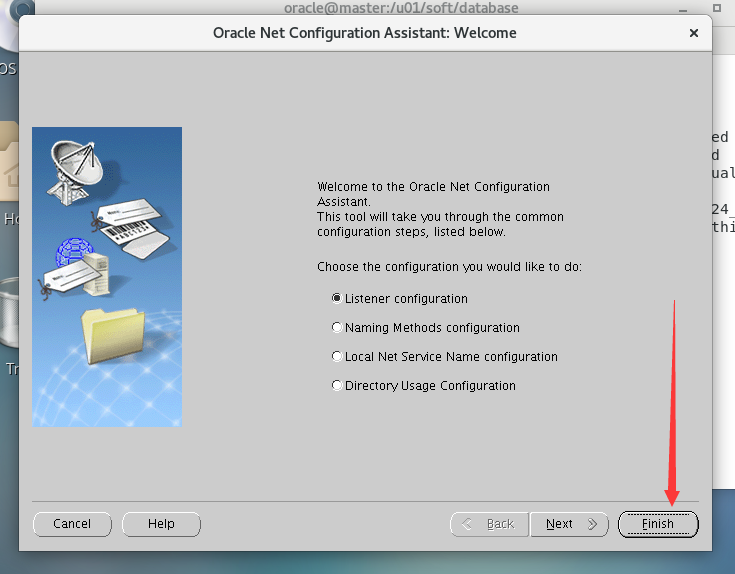Click the dialog title 'Oracle Net Configuration Assistant: Welcome'
Image resolution: width=735 pixels, height=574 pixels.
[x=365, y=33]
